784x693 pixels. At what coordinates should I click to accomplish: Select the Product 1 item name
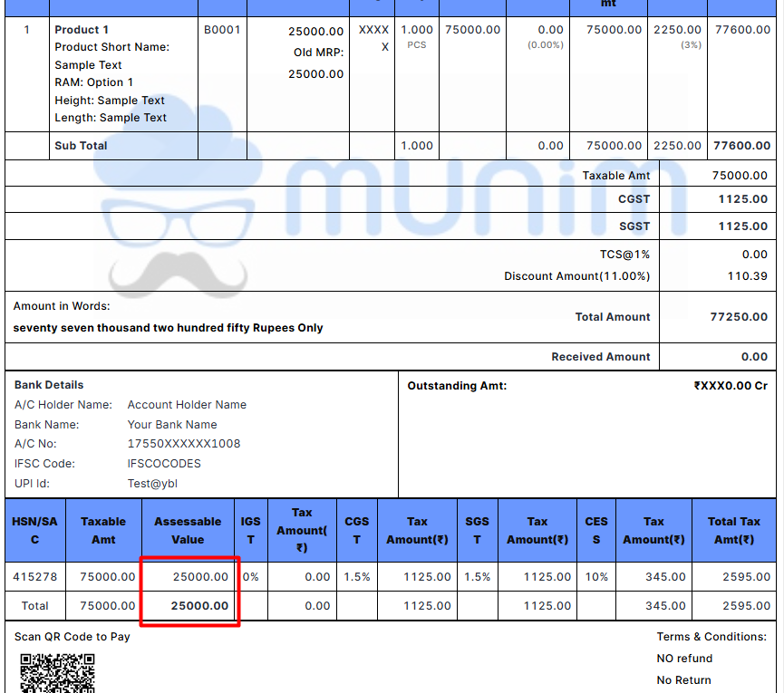click(x=82, y=30)
